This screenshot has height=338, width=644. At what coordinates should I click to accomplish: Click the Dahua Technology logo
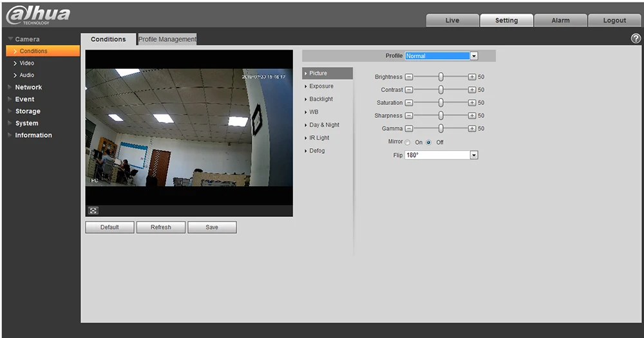(x=38, y=15)
